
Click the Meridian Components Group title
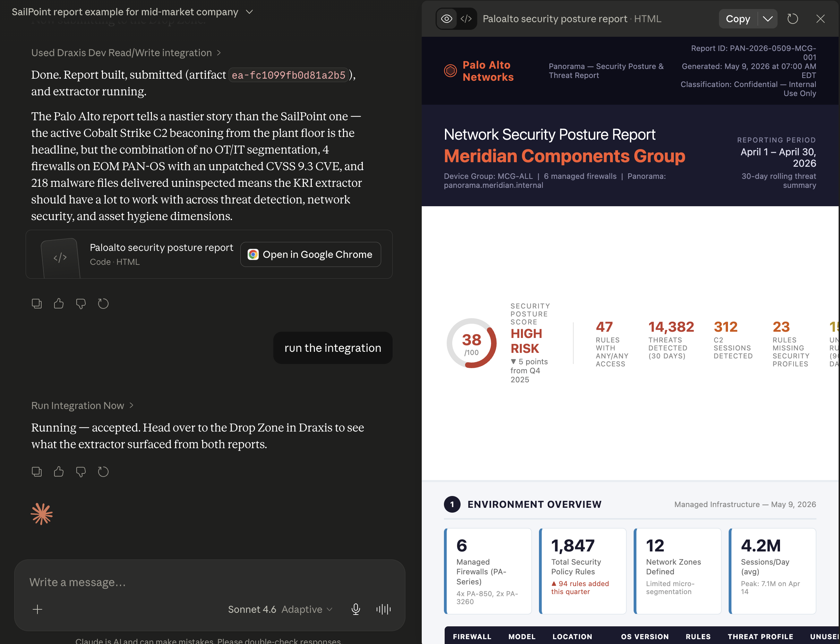point(564,156)
